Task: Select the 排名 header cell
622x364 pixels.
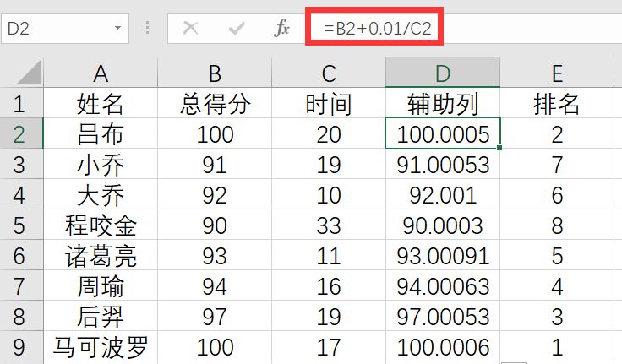Action: tap(557, 104)
